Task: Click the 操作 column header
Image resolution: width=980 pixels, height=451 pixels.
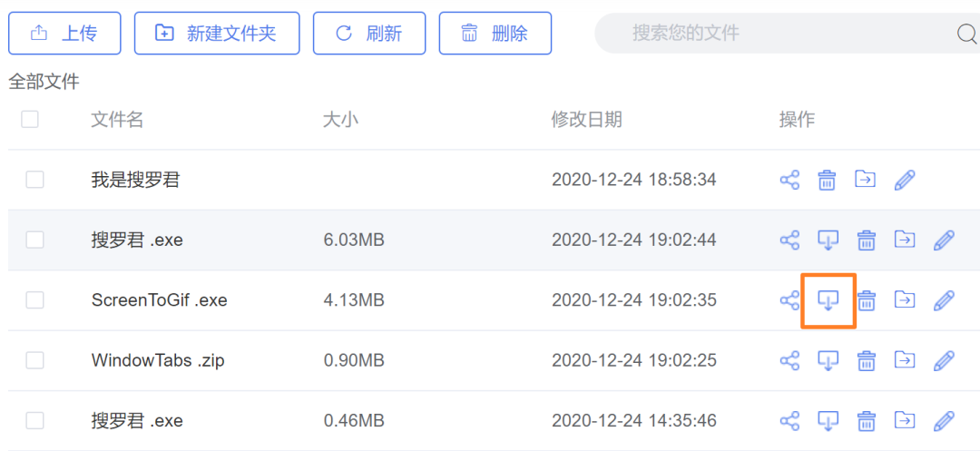Action: click(x=798, y=119)
